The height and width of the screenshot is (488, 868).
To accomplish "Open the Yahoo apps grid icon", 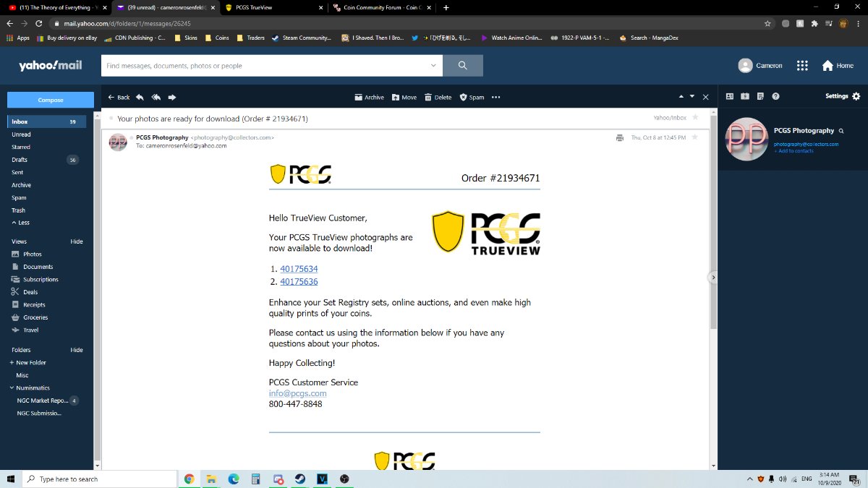I will point(802,65).
